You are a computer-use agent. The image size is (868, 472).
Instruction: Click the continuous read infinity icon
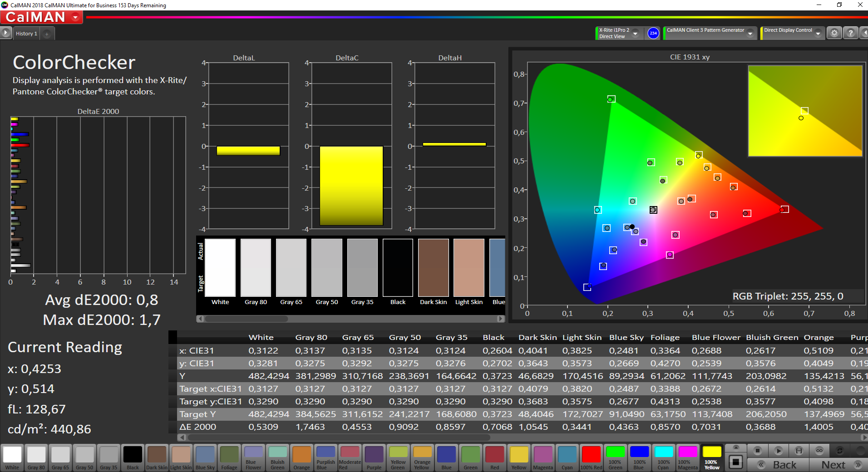click(x=819, y=451)
